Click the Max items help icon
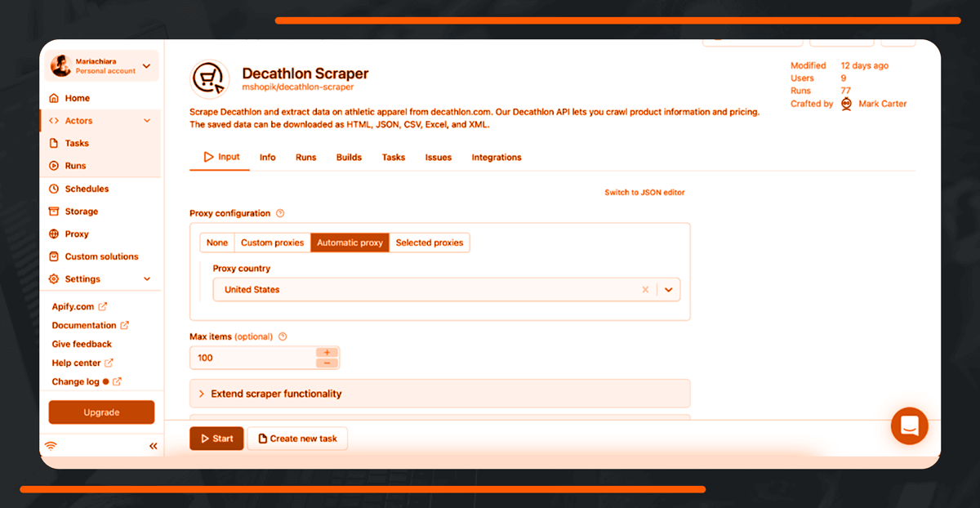 (283, 336)
